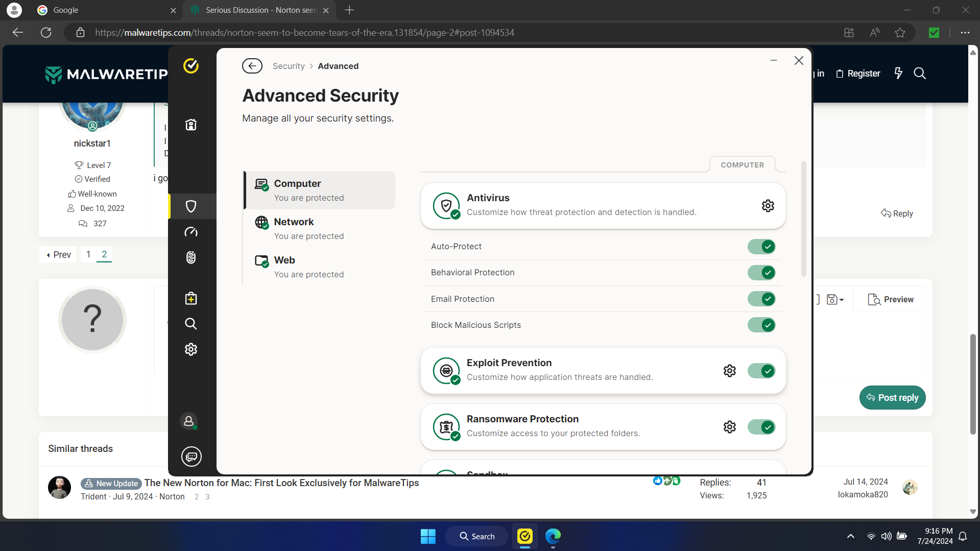
Task: Click the Norton settings panel scrollbar
Action: pyautogui.click(x=803, y=220)
